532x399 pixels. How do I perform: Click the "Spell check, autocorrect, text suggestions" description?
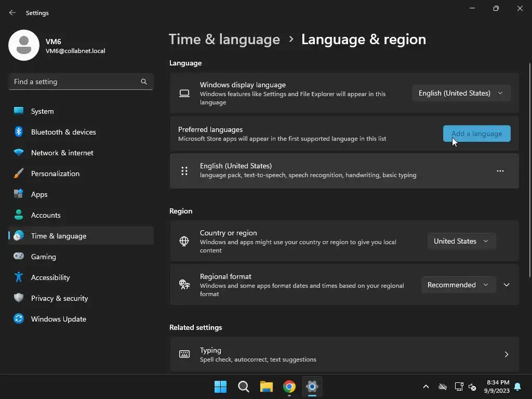pos(258,360)
